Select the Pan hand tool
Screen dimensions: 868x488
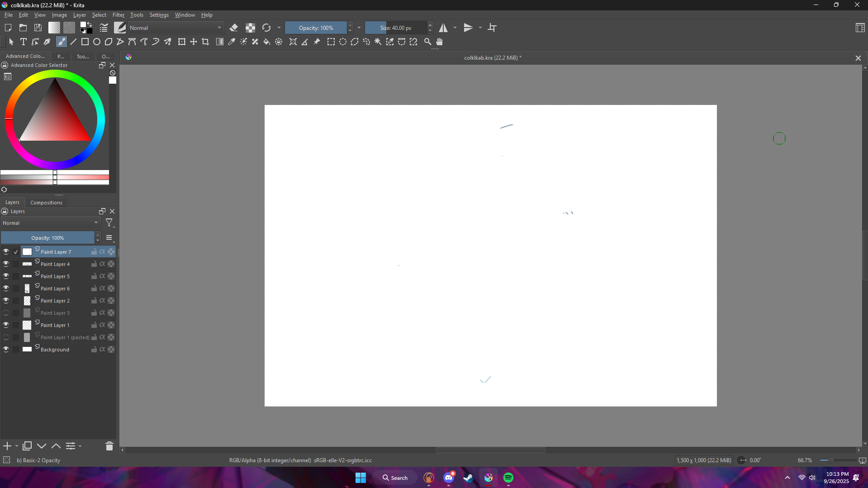439,42
